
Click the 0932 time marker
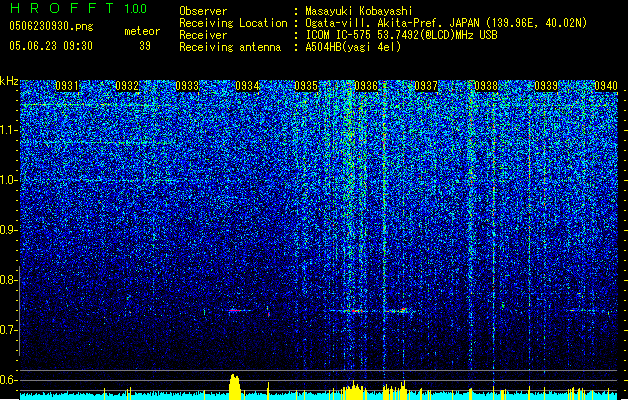coord(127,86)
